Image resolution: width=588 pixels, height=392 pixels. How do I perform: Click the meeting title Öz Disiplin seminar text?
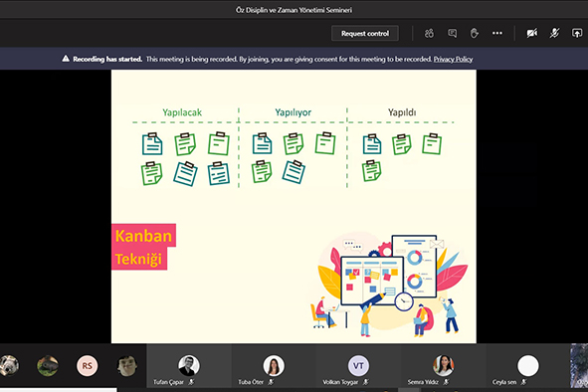point(294,10)
